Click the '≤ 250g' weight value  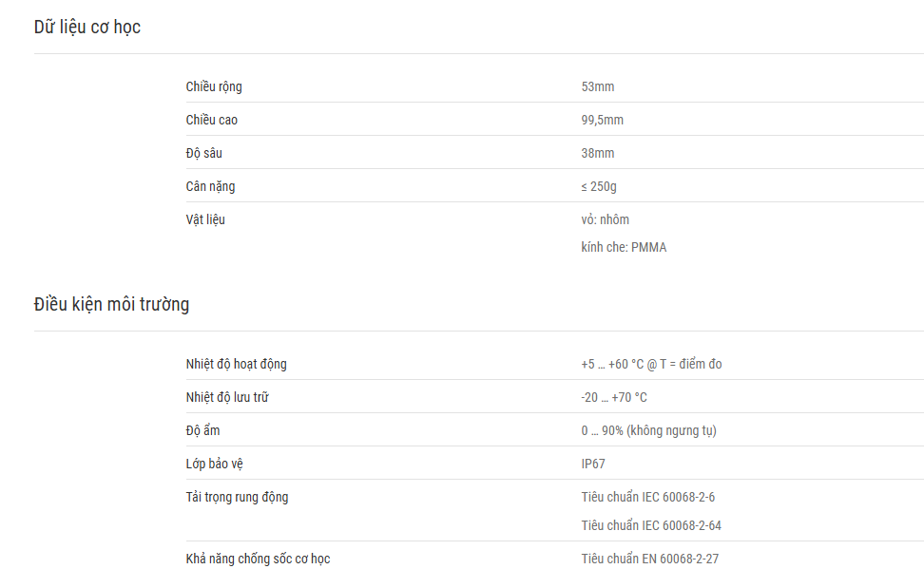pos(599,186)
